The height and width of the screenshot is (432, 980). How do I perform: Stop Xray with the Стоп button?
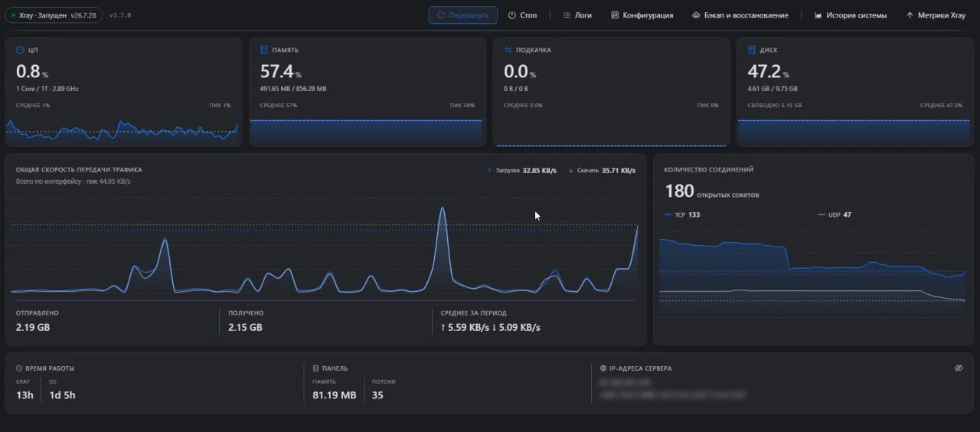[x=522, y=15]
